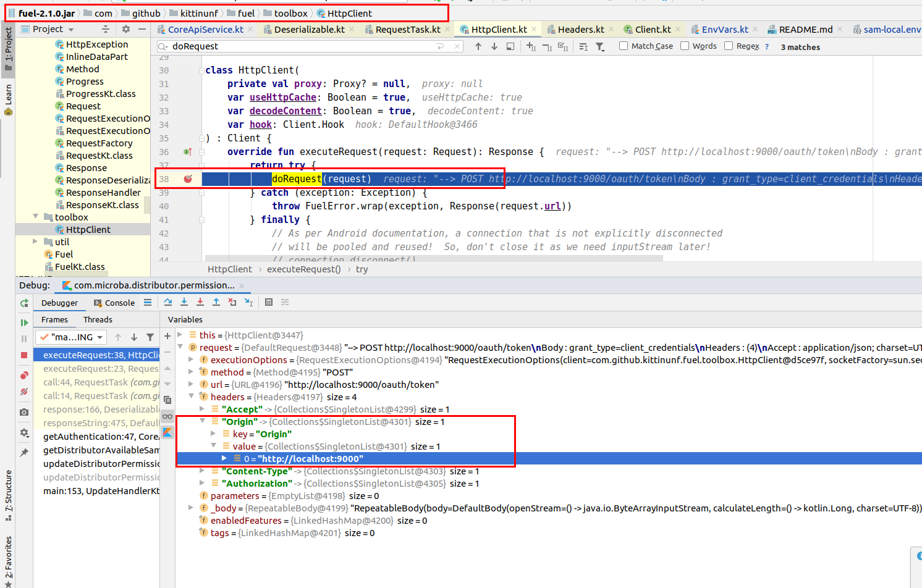Collapse the headers variable node
The image size is (922, 588).
pos(191,397)
